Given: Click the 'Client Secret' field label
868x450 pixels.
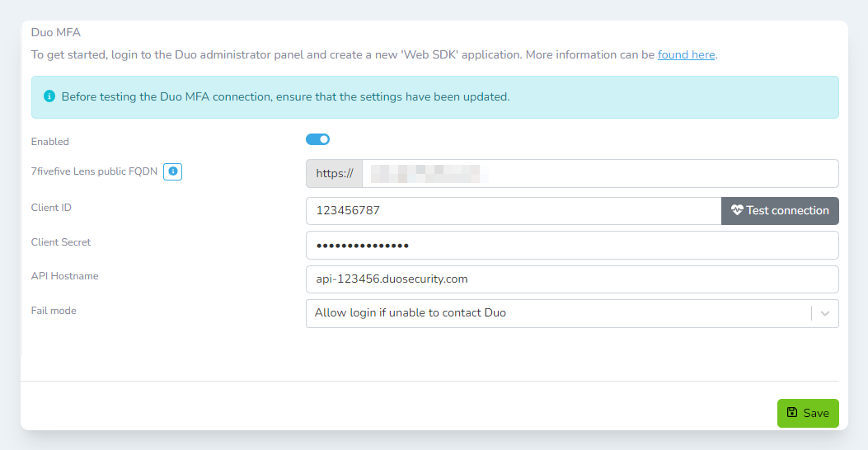Looking at the screenshot, I should (61, 242).
